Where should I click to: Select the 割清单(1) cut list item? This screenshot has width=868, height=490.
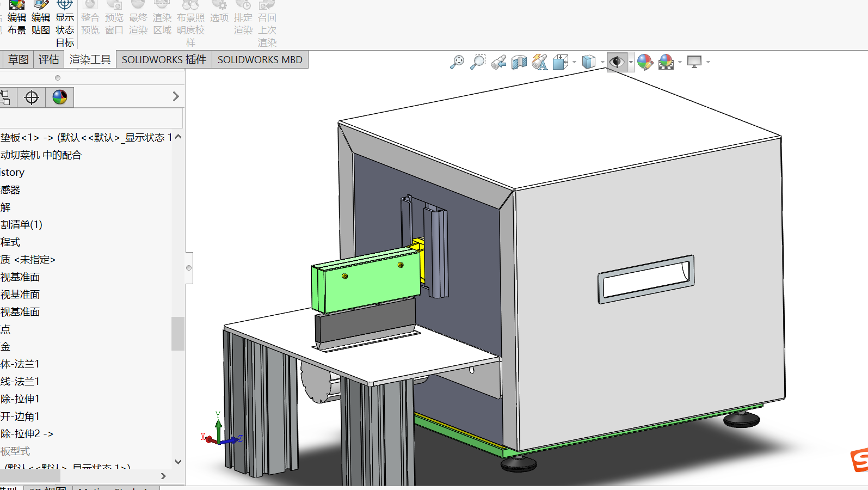coord(21,225)
